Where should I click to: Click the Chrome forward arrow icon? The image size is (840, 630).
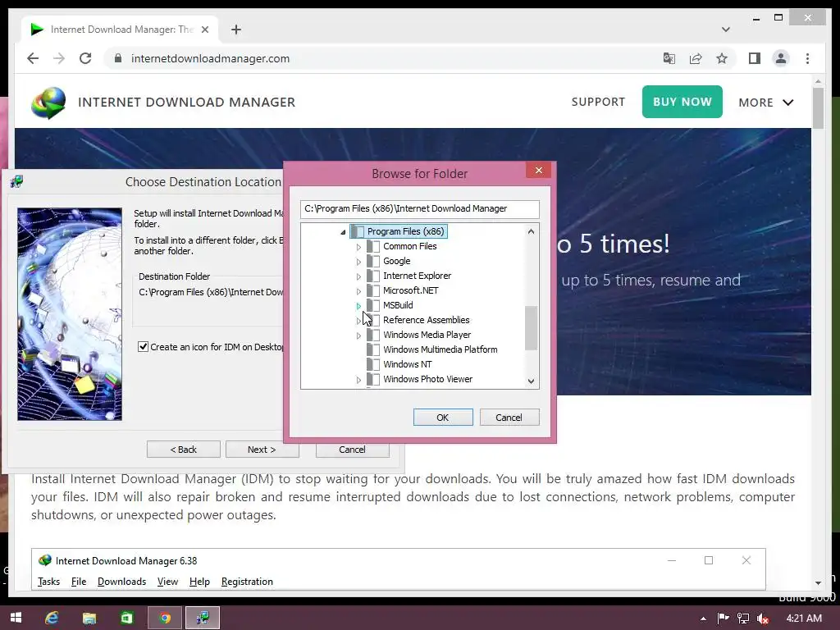pyautogui.click(x=59, y=58)
